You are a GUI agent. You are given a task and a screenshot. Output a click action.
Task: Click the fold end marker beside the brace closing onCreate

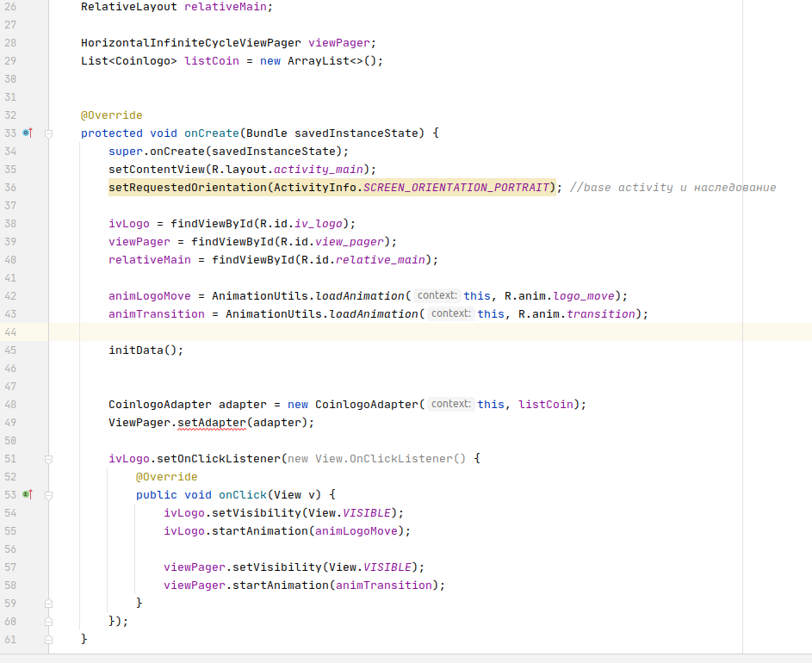click(49, 640)
